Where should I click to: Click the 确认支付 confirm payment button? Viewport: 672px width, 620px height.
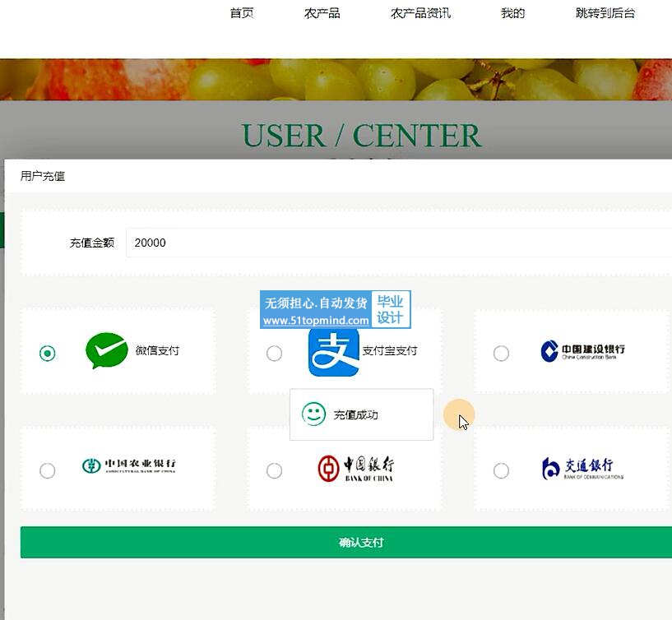pos(346,542)
